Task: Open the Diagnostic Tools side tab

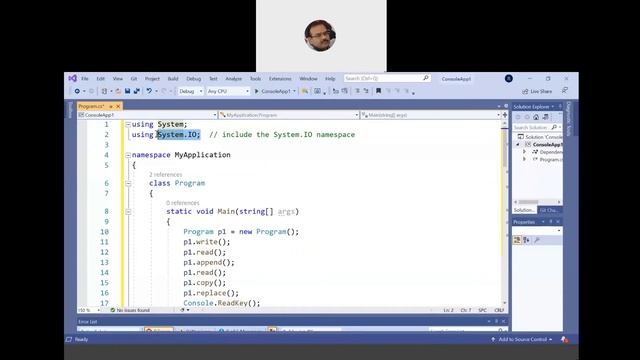Action: coord(569,119)
